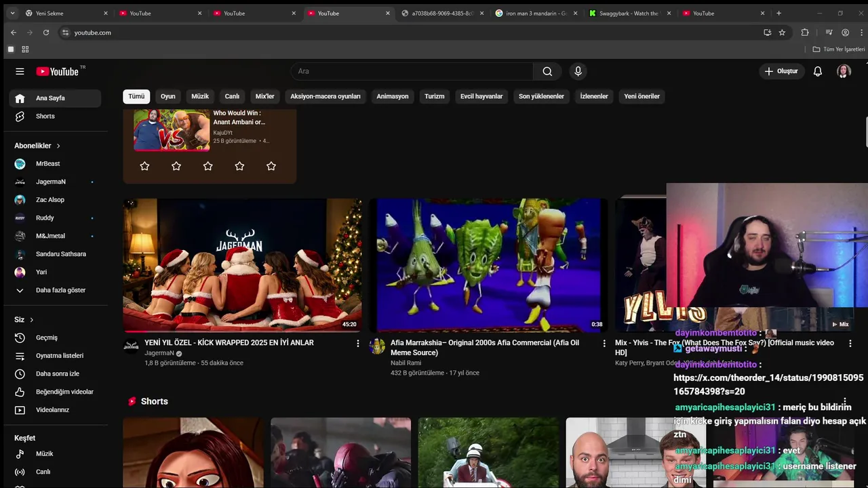The height and width of the screenshot is (488, 868).
Task: Expand Daha fazla göster subscriptions
Action: tap(55, 290)
